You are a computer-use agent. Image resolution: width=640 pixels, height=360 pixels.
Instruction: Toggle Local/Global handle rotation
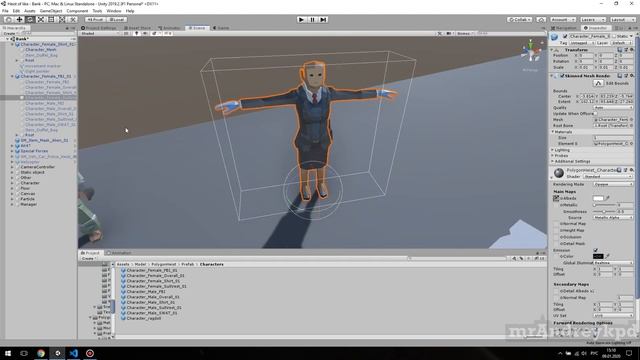click(117, 20)
